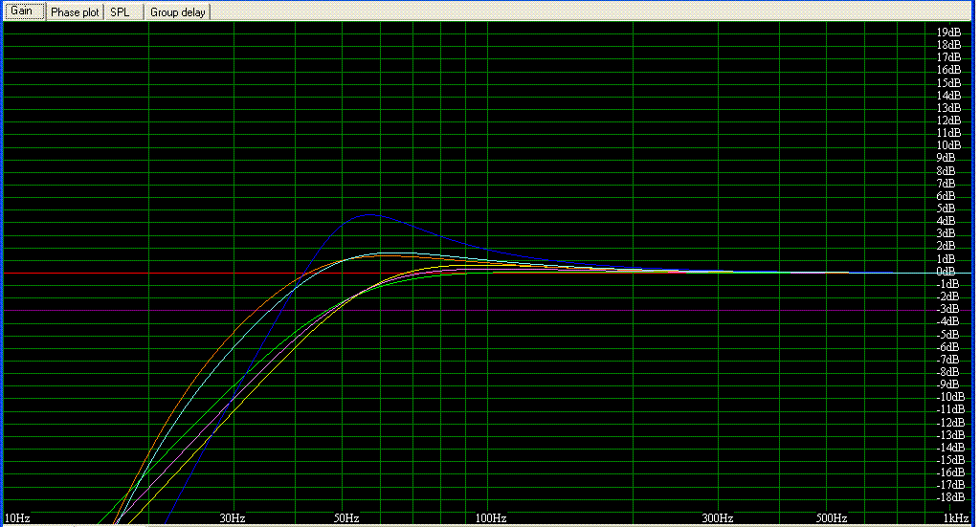Switch to the Gain tab
Viewport: 980px width, 527px height.
(24, 11)
